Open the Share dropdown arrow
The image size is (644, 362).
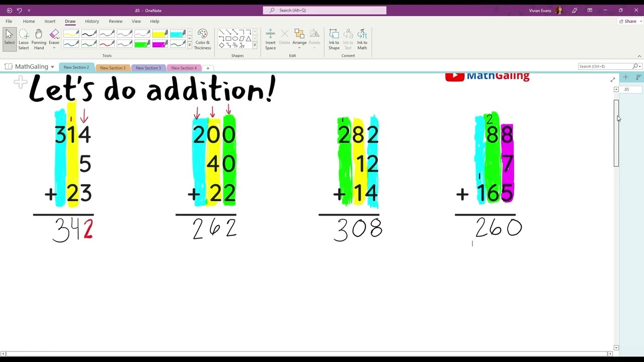(640, 21)
